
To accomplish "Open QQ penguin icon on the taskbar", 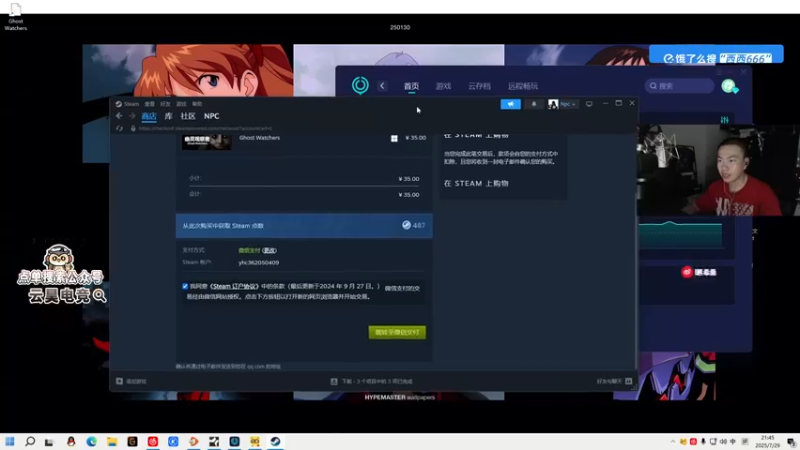I will coord(71,441).
